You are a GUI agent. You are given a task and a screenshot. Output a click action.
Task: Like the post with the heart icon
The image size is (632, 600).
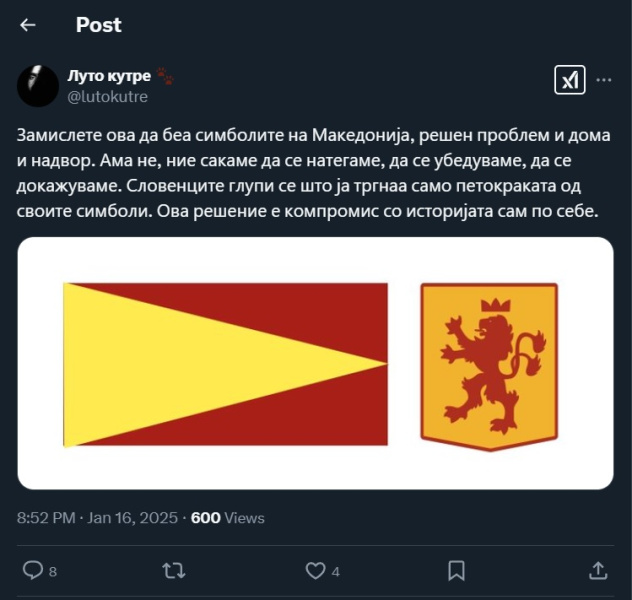click(315, 570)
